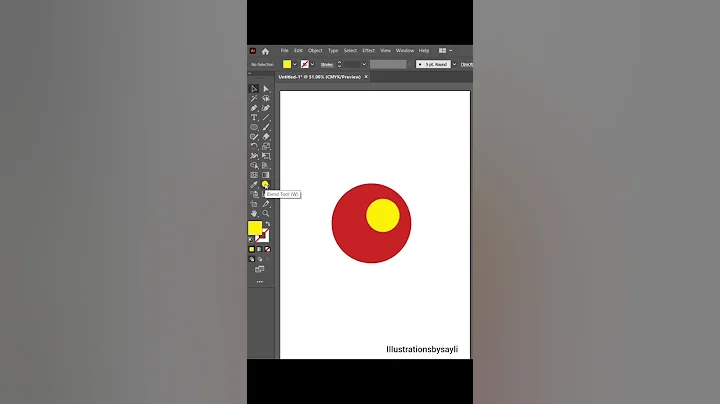Click the Home icon

click(265, 51)
